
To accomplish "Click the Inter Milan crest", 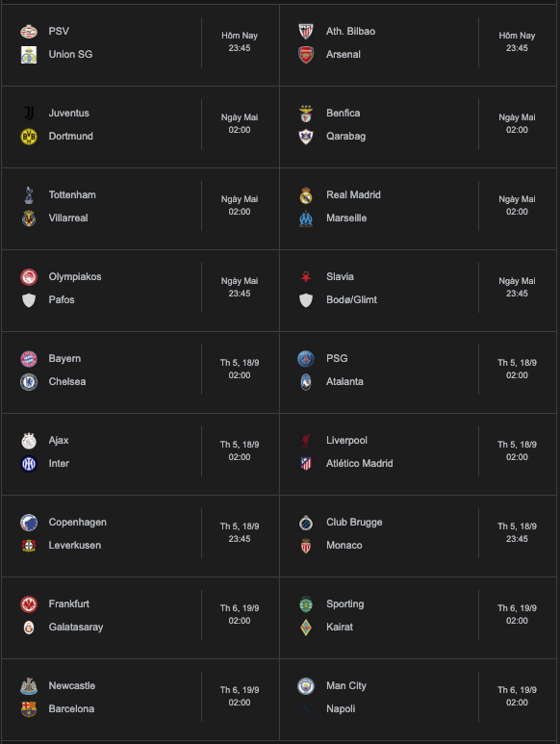I will 29,464.
